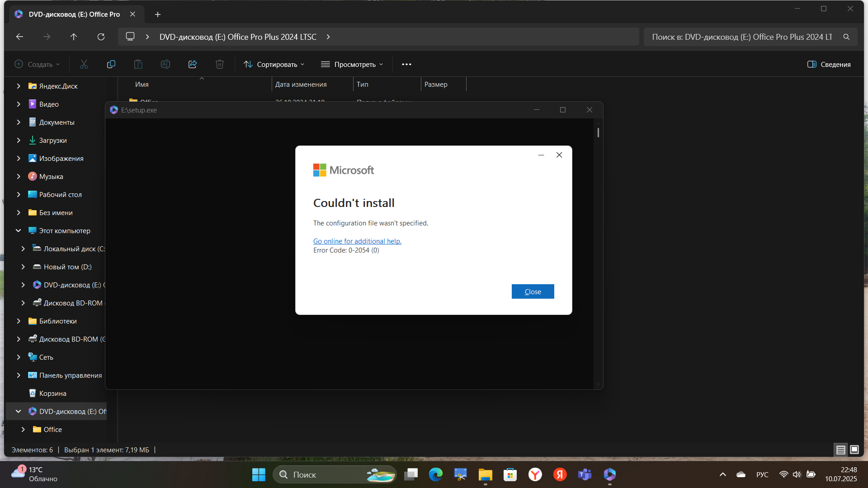868x488 pixels.
Task: Click the search box for DVD-дисковод (E:)
Action: tap(741, 37)
